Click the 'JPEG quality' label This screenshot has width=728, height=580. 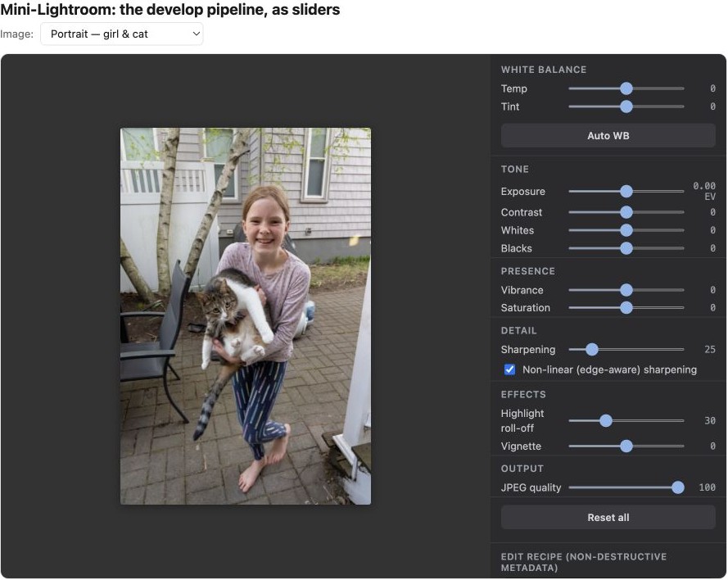[x=531, y=487]
